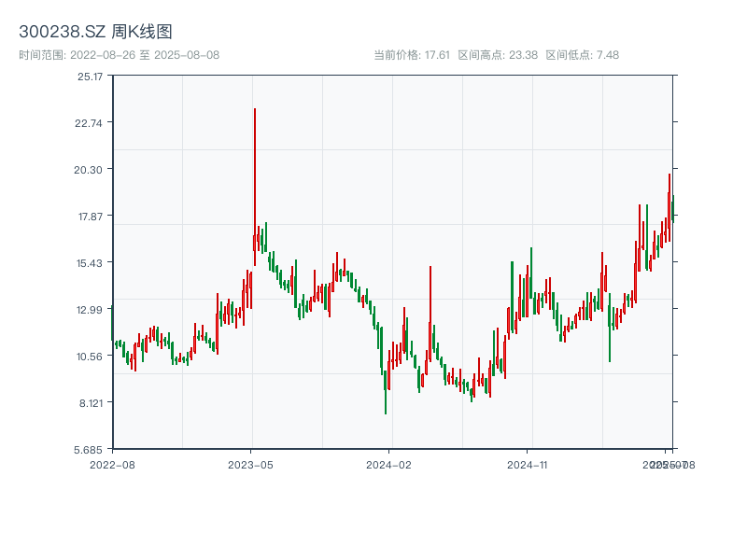Click the last green candlestick at the chart's right edge

pos(672,209)
